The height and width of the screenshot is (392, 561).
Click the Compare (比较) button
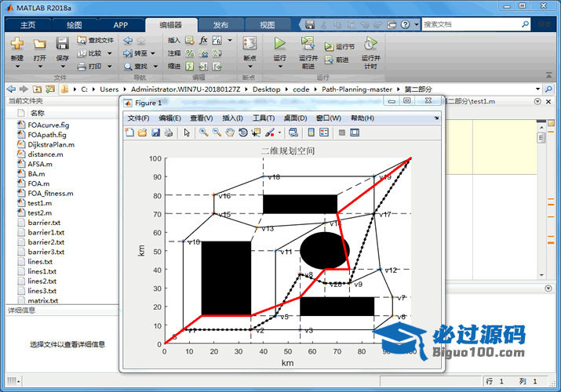(x=90, y=53)
